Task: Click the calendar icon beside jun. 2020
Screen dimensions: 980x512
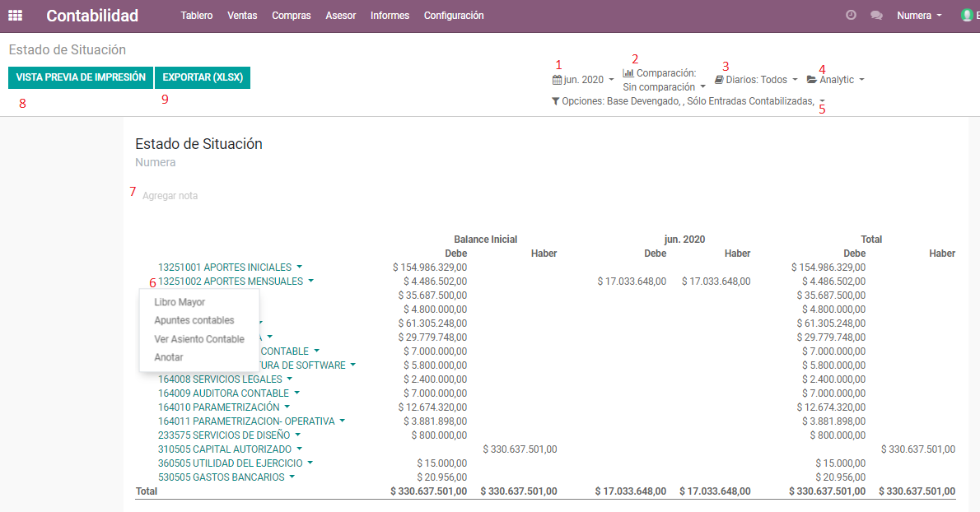Action: tap(556, 80)
